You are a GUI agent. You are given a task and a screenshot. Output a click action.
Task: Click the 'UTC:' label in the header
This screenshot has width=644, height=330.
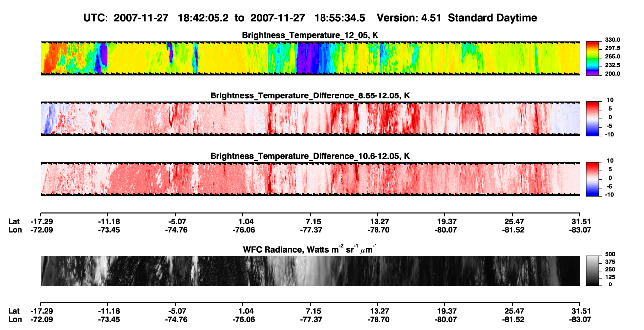[96, 18]
